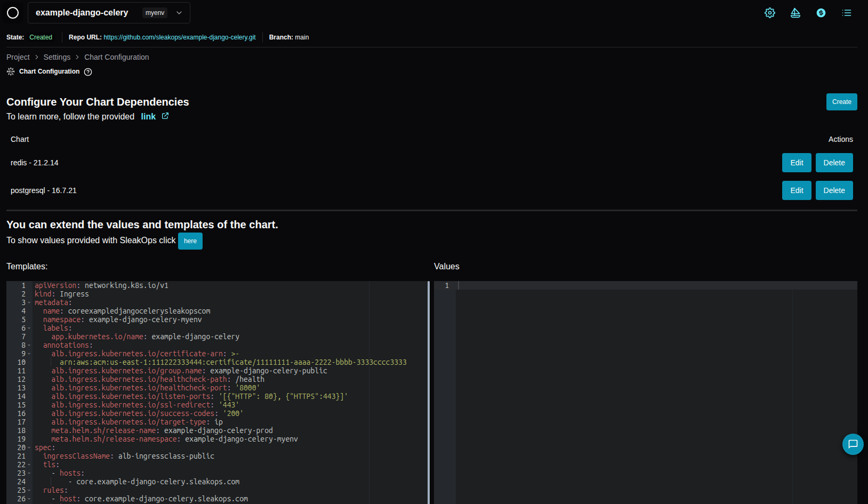Click the Chart Configuration section title
Viewport: 868px width, 504px height.
(50, 71)
